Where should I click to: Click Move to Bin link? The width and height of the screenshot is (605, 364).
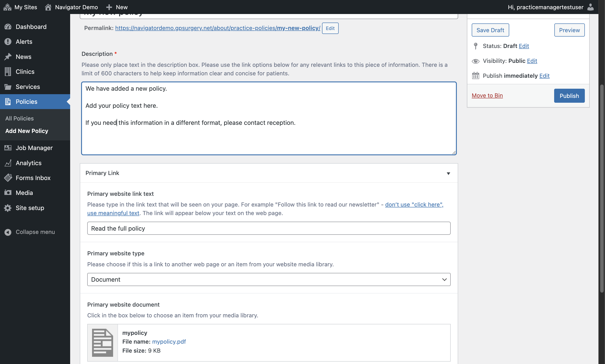(487, 95)
